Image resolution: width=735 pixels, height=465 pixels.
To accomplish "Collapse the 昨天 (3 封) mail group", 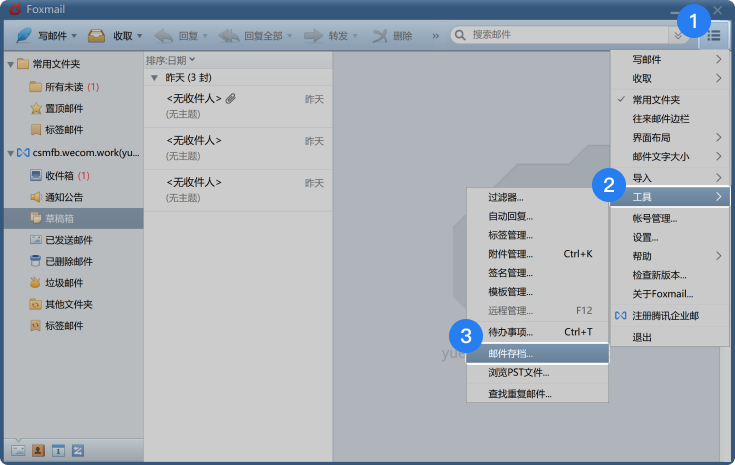I will 154,78.
